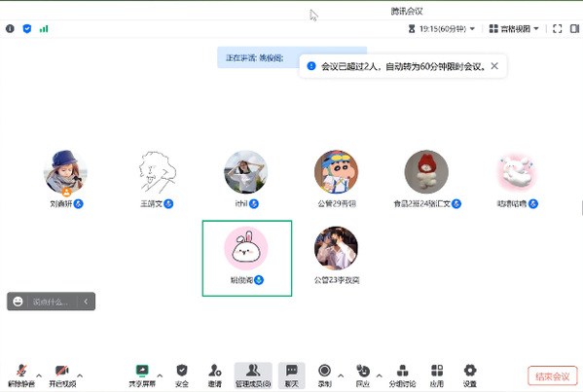Unmute the microphone in the bottom toolbar
Screen dimensions: 583x392
[x=21, y=375]
